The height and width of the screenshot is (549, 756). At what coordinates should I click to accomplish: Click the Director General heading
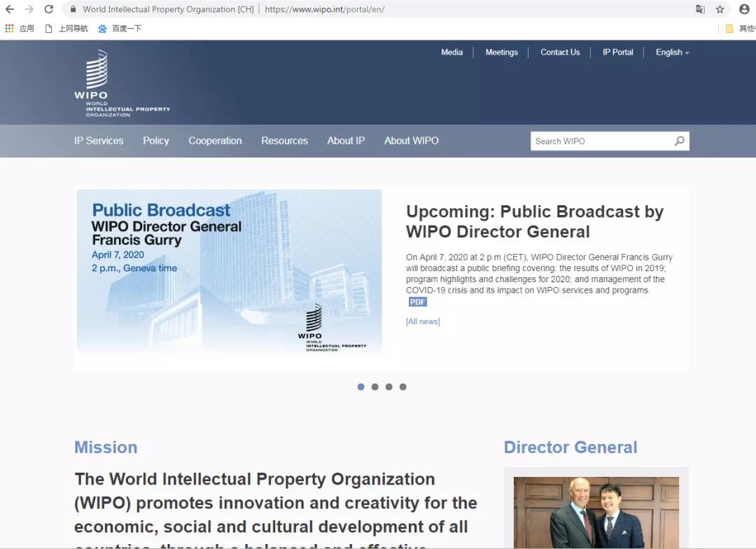(570, 447)
